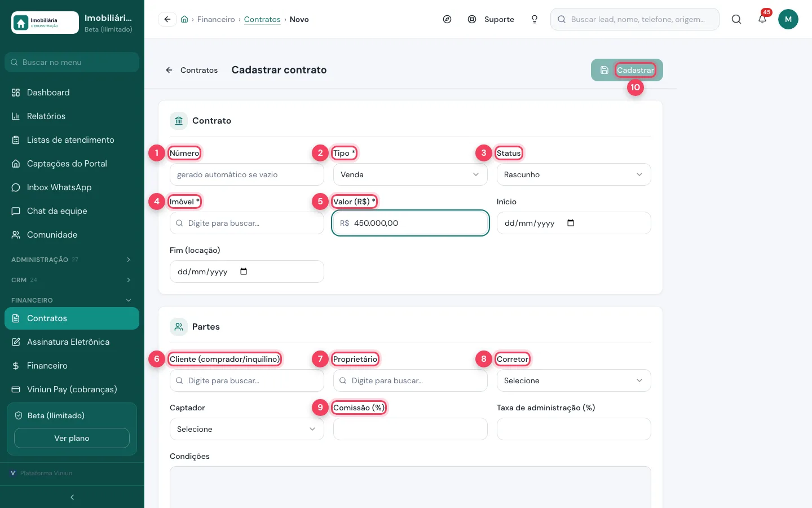
Task: Click the lightbulb tips icon
Action: [535, 19]
